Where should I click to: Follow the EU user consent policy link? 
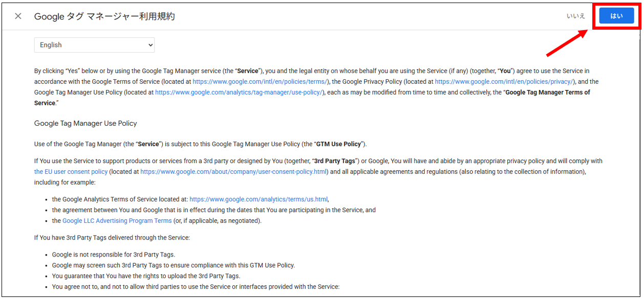pos(71,171)
